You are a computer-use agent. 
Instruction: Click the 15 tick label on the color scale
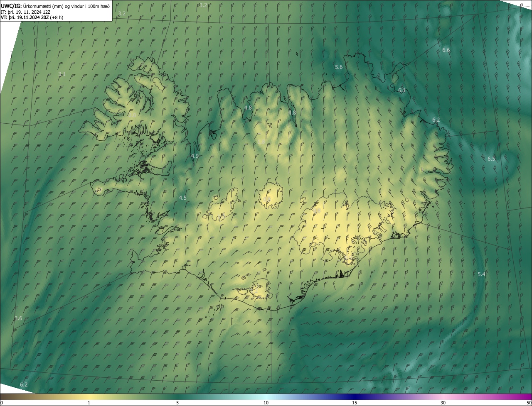click(x=355, y=403)
